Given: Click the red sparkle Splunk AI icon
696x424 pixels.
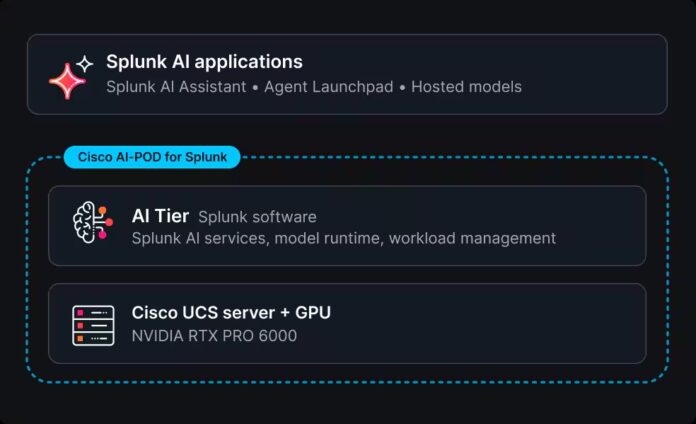Looking at the screenshot, I should tap(71, 77).
